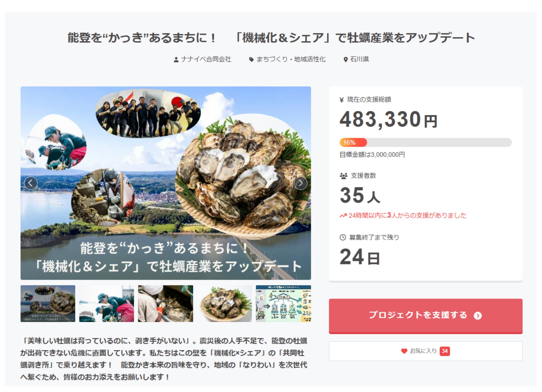Image resolution: width=542 pixels, height=392 pixels.
Task: Select the first thumbnail with the collage
Action: 48,303
